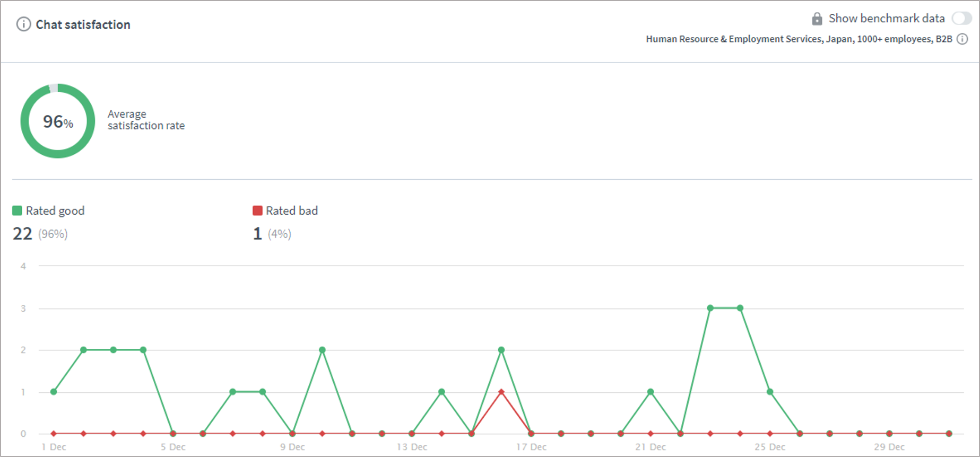Click the Rated good legend label
The height and width of the screenshot is (457, 980).
pos(55,210)
